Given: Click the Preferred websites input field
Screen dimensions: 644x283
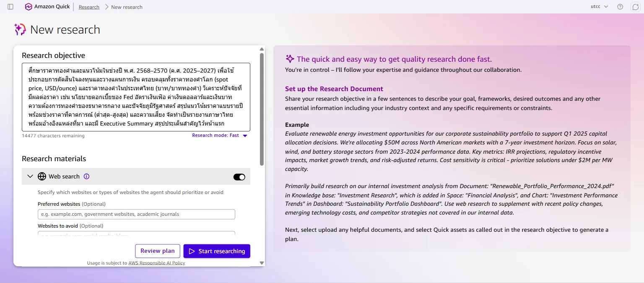Looking at the screenshot, I should (136, 214).
